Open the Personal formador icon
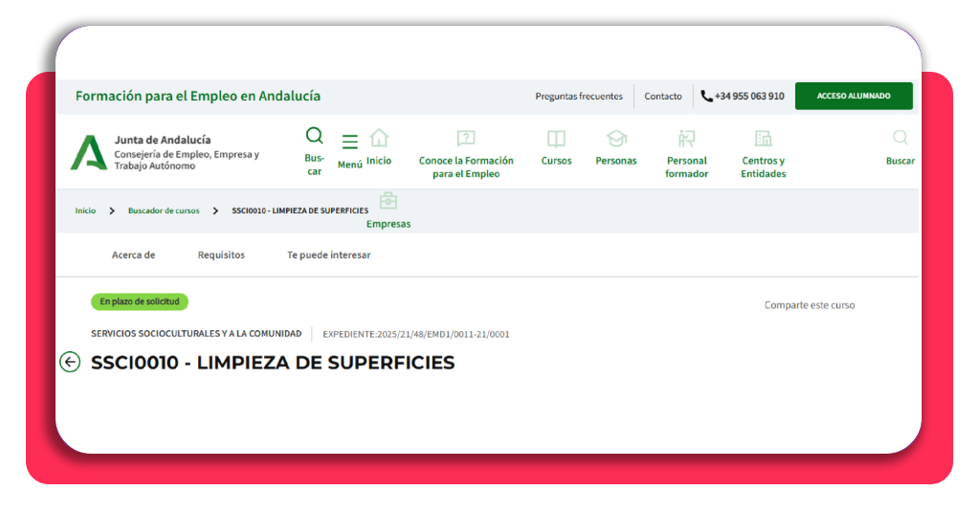Viewport: 980px width, 513px height. pyautogui.click(x=686, y=138)
